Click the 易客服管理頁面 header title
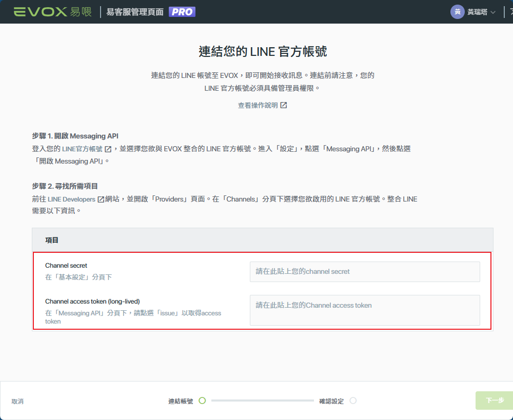513x420 pixels. 135,12
